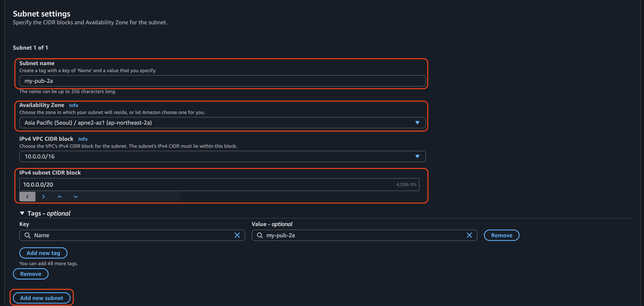Click the CIDR up arrow
Screen dimensions: 644x306
[59, 196]
